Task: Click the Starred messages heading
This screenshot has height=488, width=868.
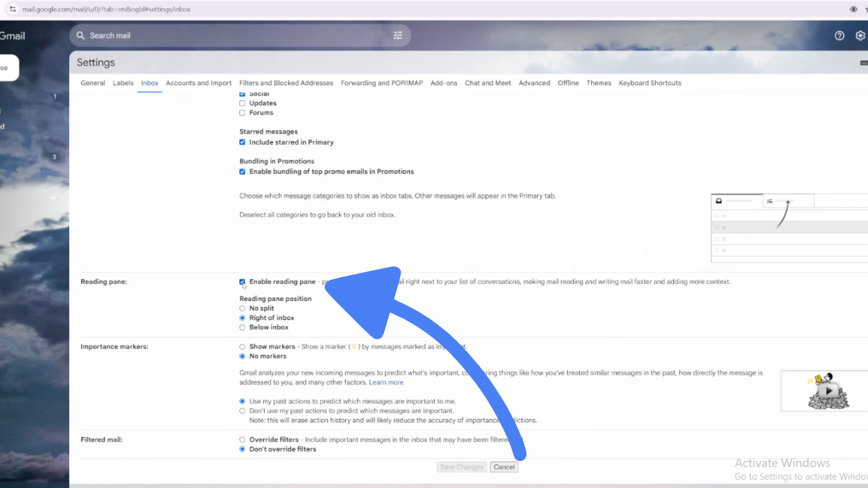Action: click(269, 131)
